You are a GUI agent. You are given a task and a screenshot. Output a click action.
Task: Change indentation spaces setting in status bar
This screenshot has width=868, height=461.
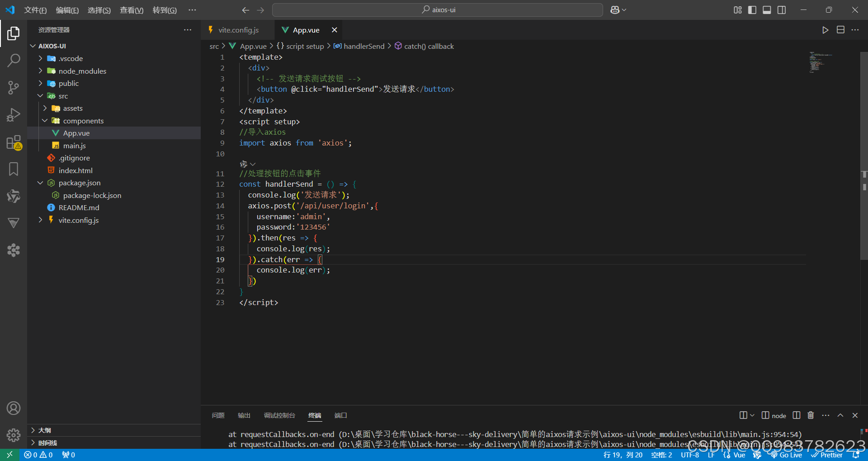coord(661,455)
